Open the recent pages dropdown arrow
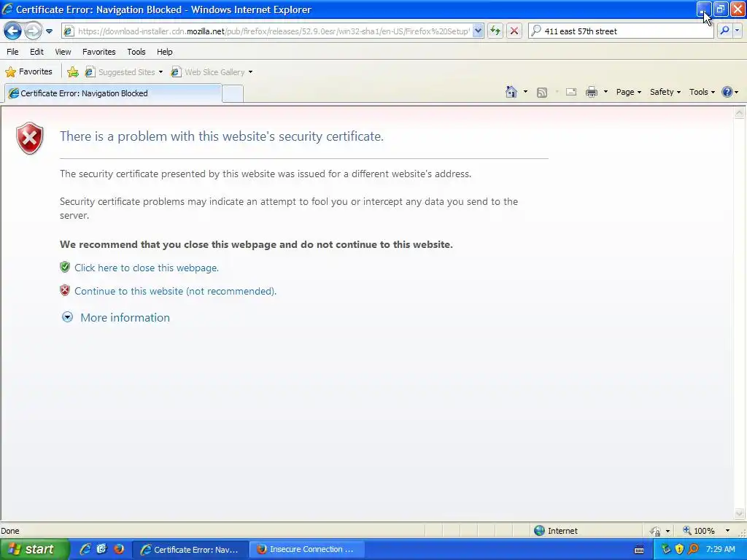 coord(49,31)
